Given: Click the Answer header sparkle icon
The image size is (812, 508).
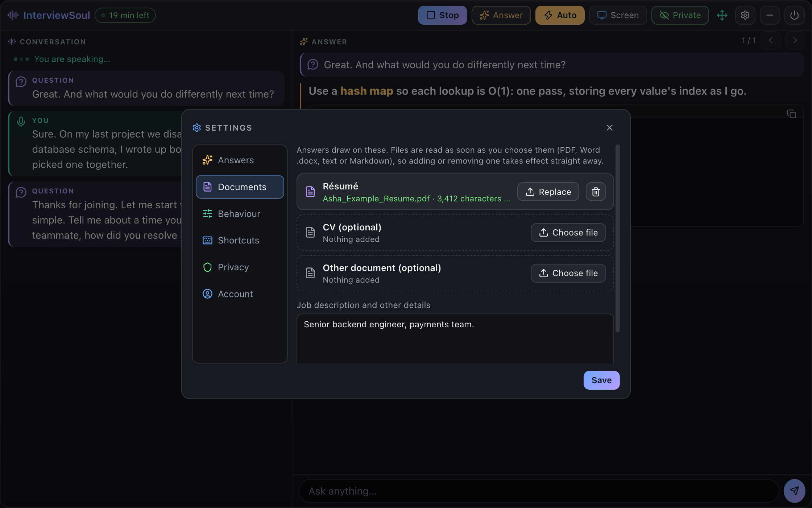Looking at the screenshot, I should click(304, 41).
